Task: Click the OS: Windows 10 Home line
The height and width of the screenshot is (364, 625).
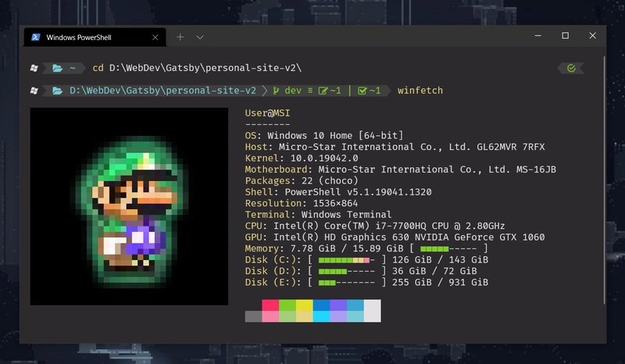Action: [x=324, y=136]
